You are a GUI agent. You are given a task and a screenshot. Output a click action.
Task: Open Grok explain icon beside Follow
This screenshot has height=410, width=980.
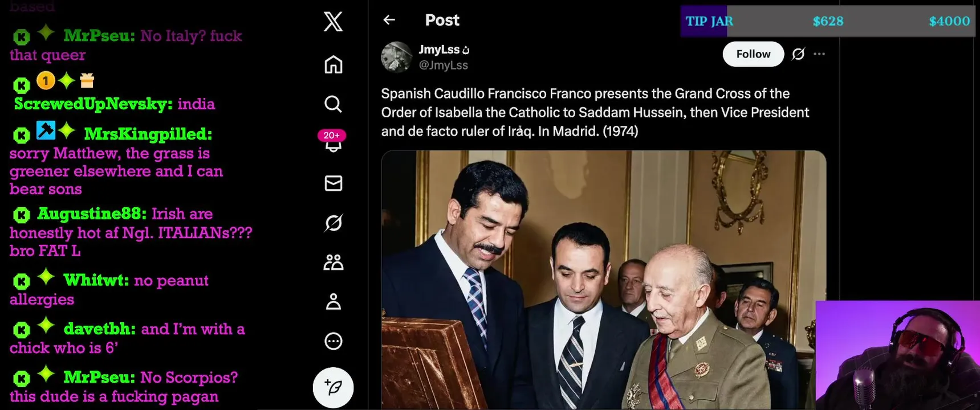click(798, 54)
